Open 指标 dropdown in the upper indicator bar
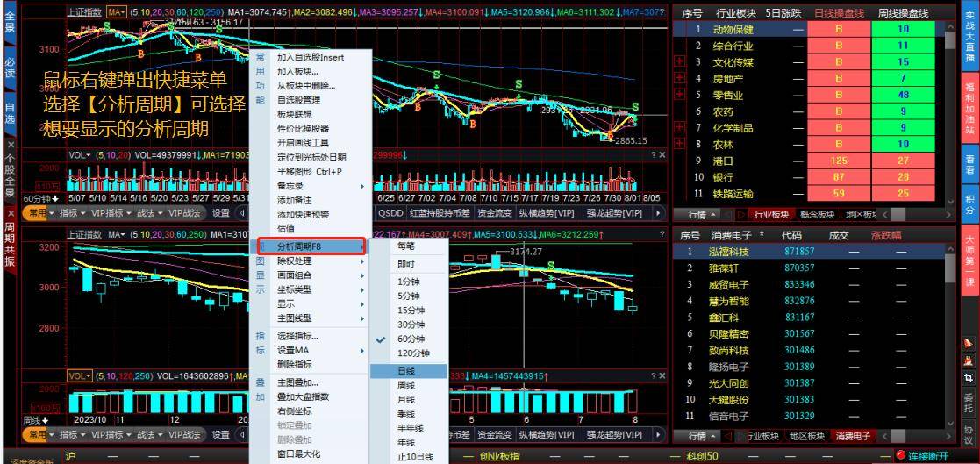 pyautogui.click(x=72, y=213)
